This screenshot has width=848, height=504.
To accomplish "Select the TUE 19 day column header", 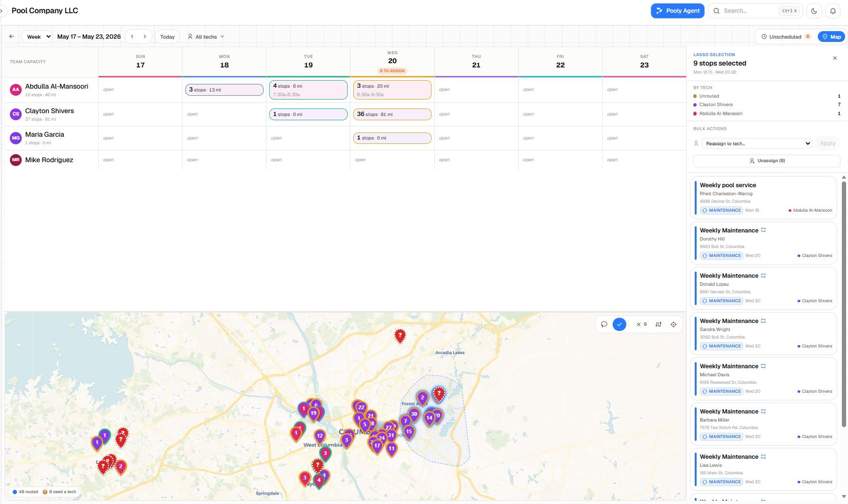I will tap(308, 62).
